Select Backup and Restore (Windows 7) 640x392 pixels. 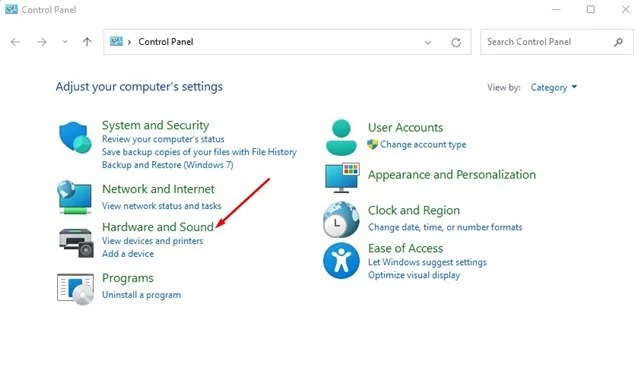(167, 165)
